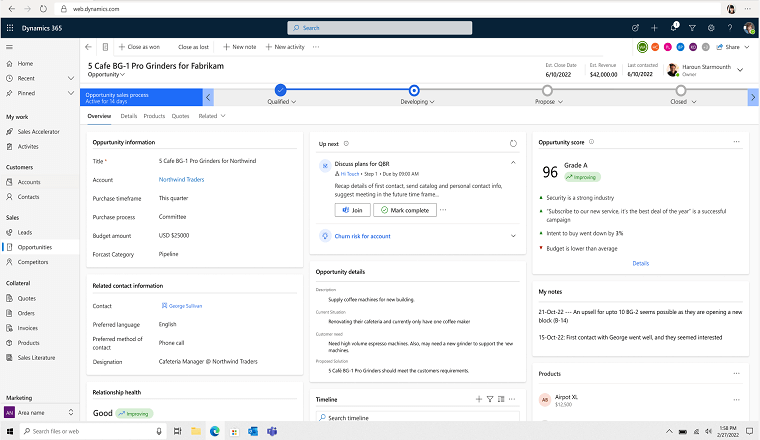Expand the Churn risk for account section
760x440 pixels.
(x=514, y=236)
